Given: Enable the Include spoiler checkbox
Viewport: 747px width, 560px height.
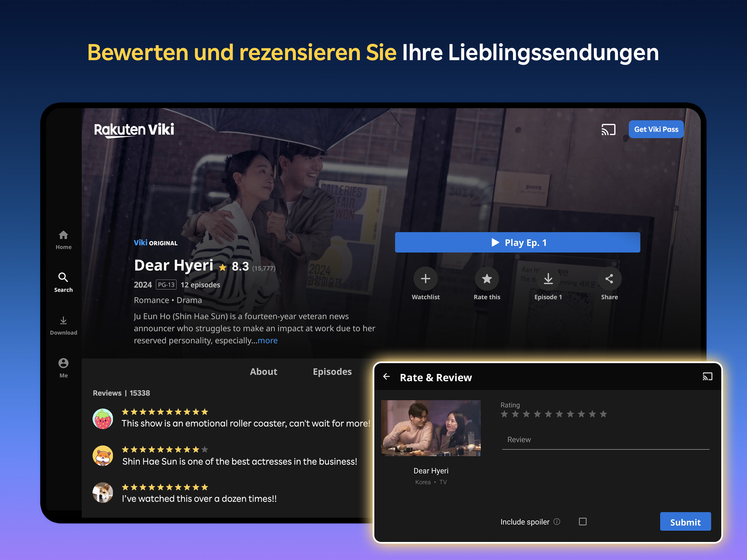Looking at the screenshot, I should tap(583, 521).
